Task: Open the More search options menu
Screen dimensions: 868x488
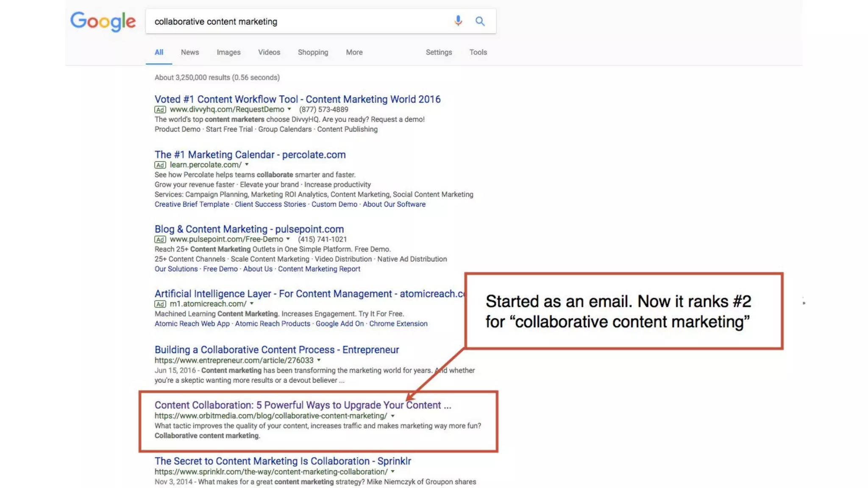Action: tap(354, 52)
